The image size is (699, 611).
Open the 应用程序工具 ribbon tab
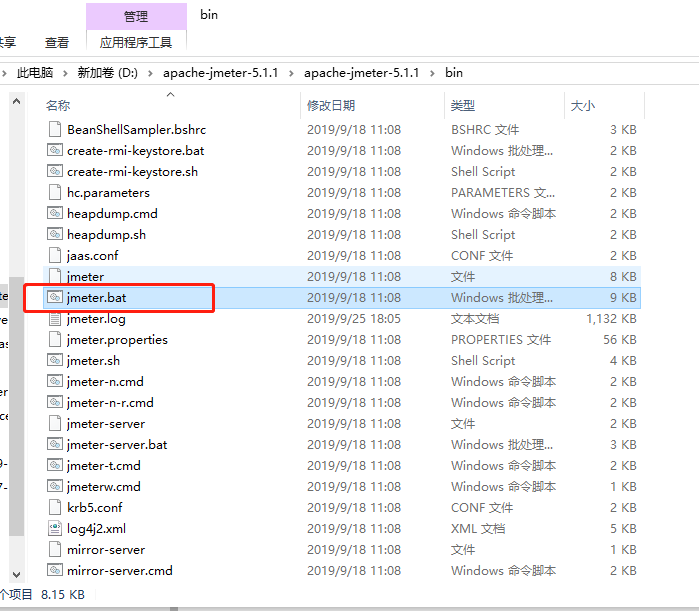(x=136, y=42)
